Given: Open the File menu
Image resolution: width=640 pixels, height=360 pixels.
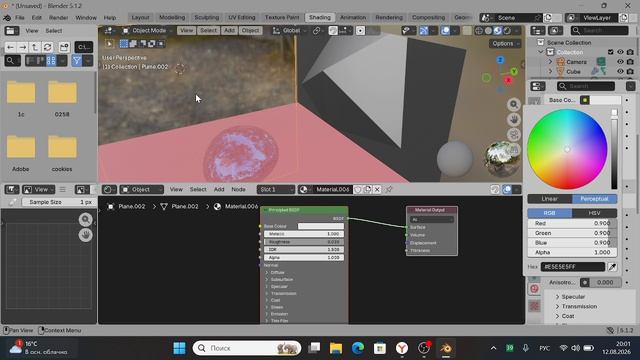Looking at the screenshot, I should point(20,18).
